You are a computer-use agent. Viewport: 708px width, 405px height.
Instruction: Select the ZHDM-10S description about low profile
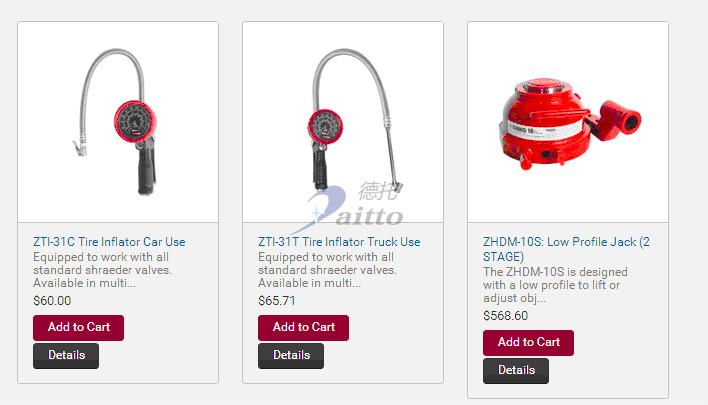click(x=555, y=285)
